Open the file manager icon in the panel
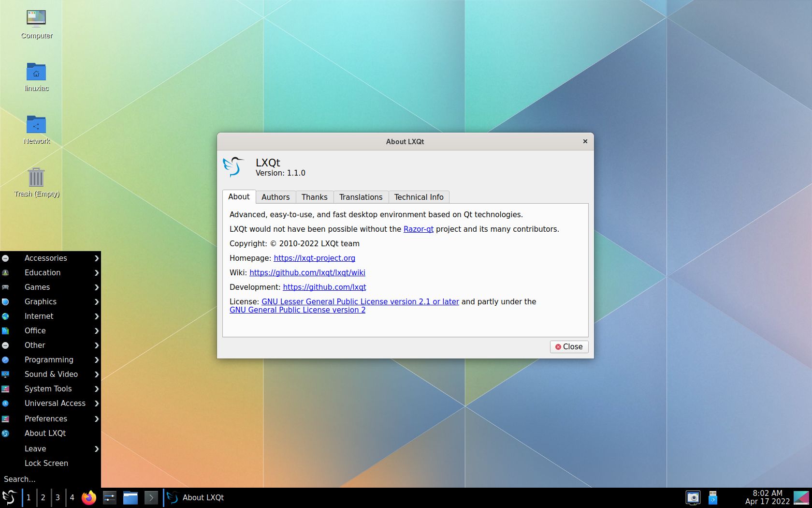This screenshot has height=508, width=812. pos(130,497)
